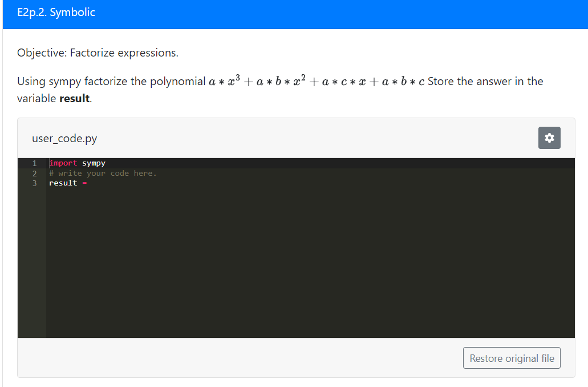
Task: Click line number 3 in the gutter
Action: click(x=34, y=183)
